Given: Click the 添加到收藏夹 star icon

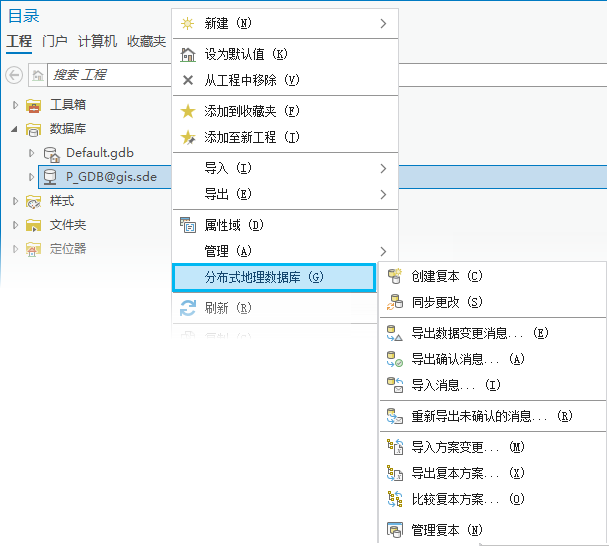Looking at the screenshot, I should [x=187, y=111].
